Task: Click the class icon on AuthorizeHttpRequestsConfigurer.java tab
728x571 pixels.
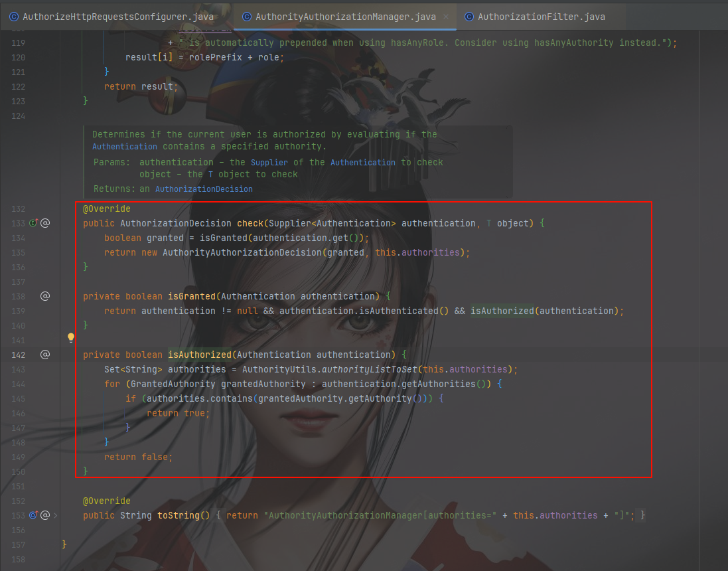Action: (14, 17)
